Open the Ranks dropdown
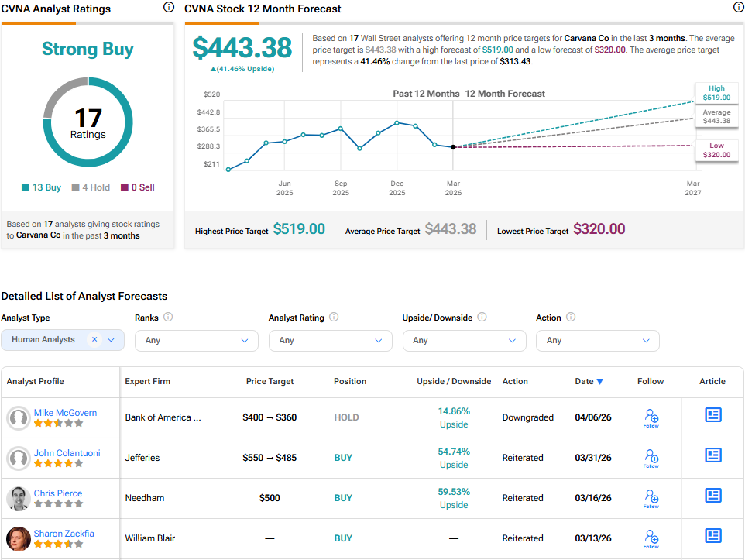Image resolution: width=745 pixels, height=560 pixels. pyautogui.click(x=196, y=340)
